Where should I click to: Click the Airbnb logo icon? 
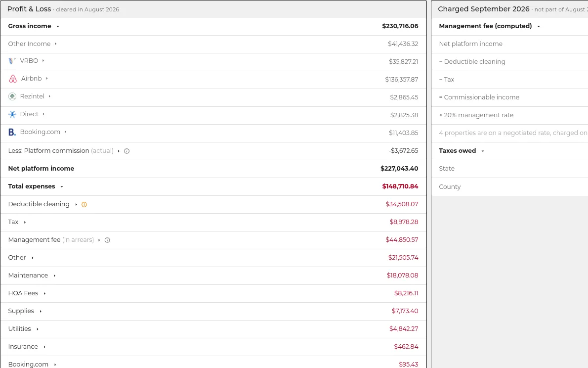[x=13, y=79]
